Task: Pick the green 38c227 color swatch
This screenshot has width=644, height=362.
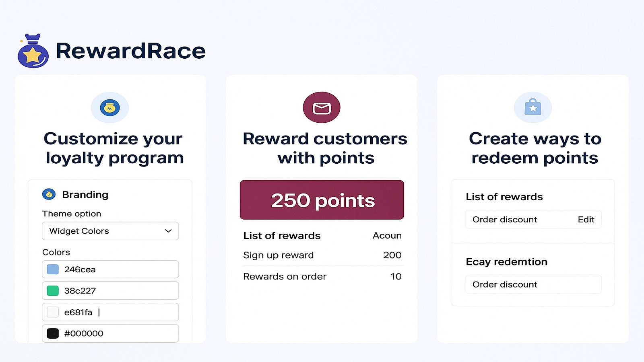Action: (53, 291)
